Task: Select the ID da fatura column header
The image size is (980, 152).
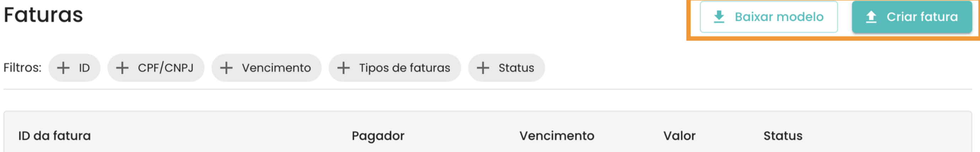Action: point(54,136)
